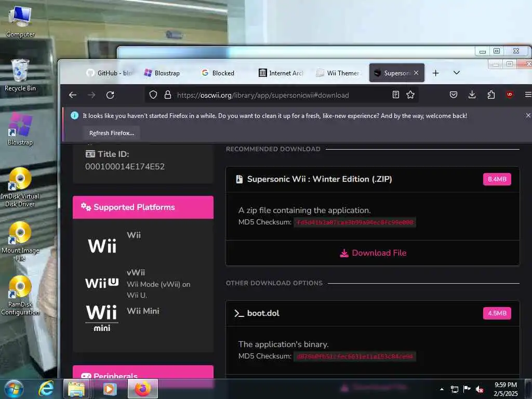Screen dimensions: 532x399
Task: Click the muted volume tray icon
Action: pos(480,389)
